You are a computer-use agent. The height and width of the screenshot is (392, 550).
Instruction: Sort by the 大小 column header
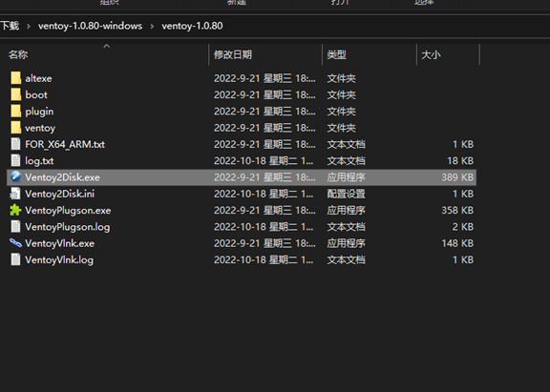431,54
